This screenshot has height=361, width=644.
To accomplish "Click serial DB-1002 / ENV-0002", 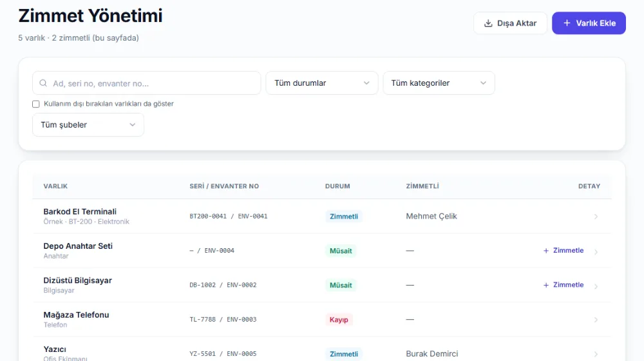I will [x=223, y=285].
